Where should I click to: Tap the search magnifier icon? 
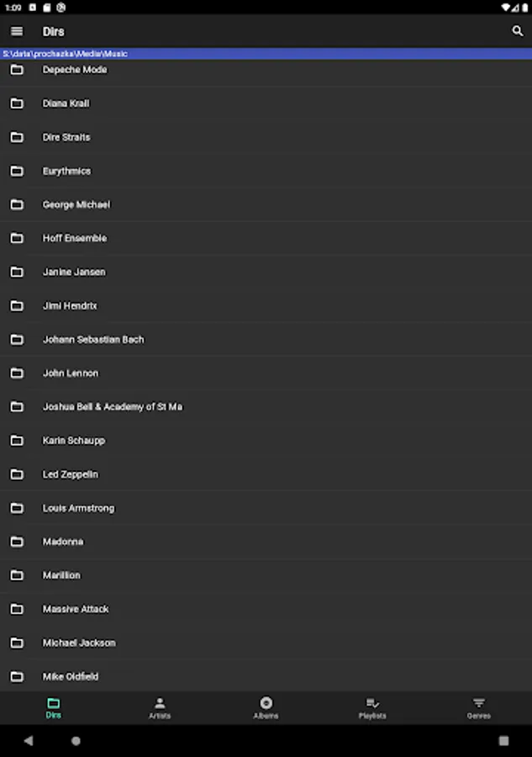[x=517, y=31]
